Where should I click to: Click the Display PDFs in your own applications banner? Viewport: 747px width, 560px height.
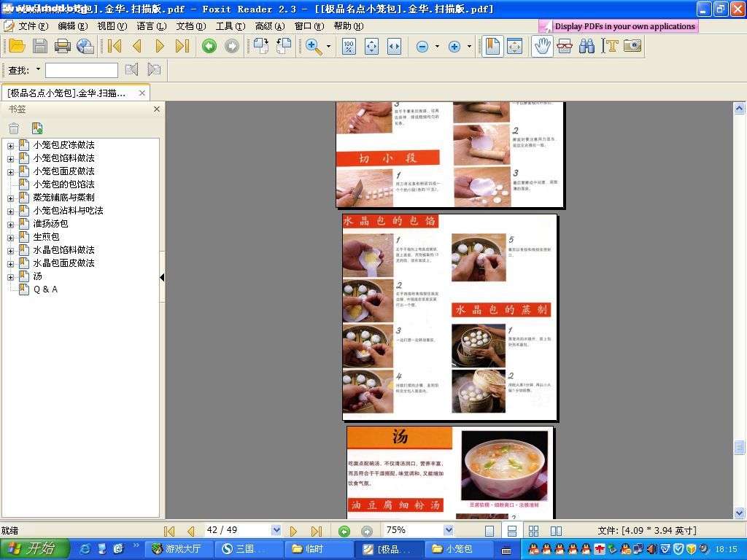(x=619, y=26)
